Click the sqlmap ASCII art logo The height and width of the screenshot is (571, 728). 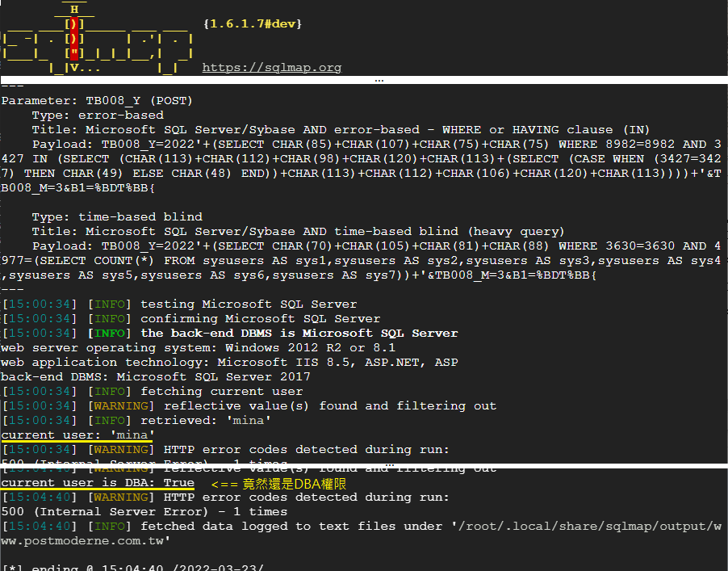tap(97, 38)
